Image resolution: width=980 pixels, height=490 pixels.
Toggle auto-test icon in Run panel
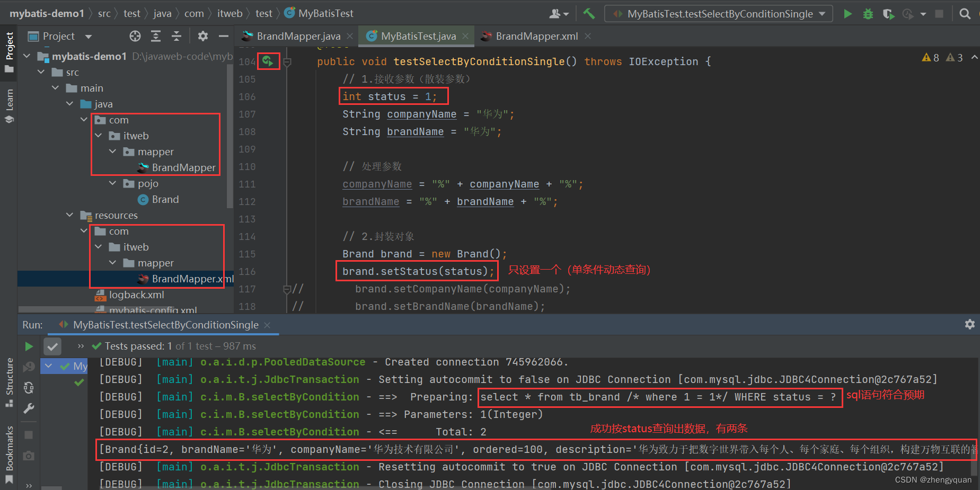tap(29, 388)
